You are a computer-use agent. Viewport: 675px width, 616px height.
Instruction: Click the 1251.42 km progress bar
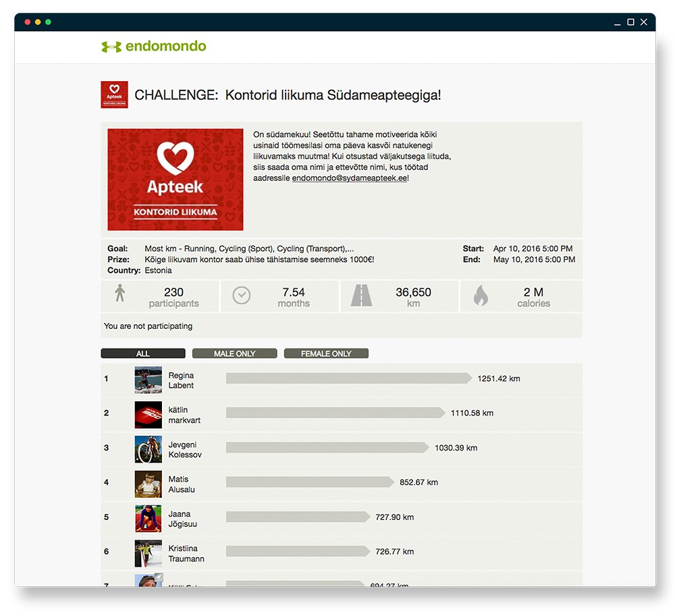point(349,378)
